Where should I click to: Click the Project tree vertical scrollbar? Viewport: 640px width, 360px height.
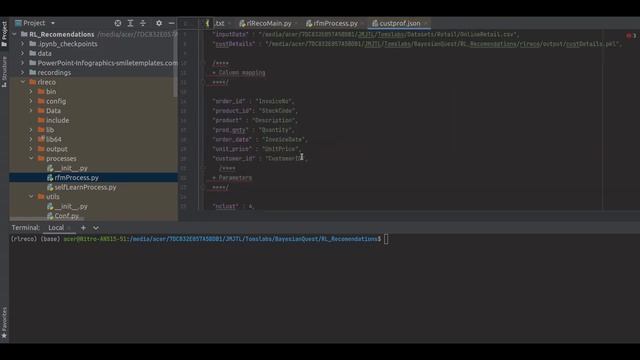[176, 65]
